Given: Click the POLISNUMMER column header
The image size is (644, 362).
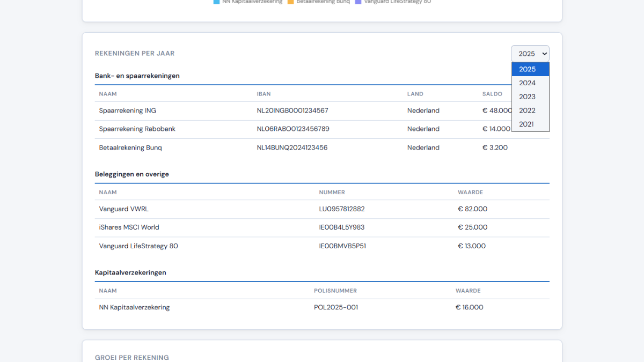Looking at the screenshot, I should coord(335,291).
